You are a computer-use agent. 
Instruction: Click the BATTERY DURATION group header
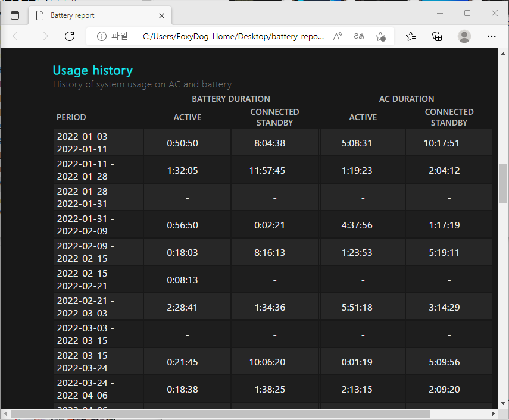coord(231,99)
